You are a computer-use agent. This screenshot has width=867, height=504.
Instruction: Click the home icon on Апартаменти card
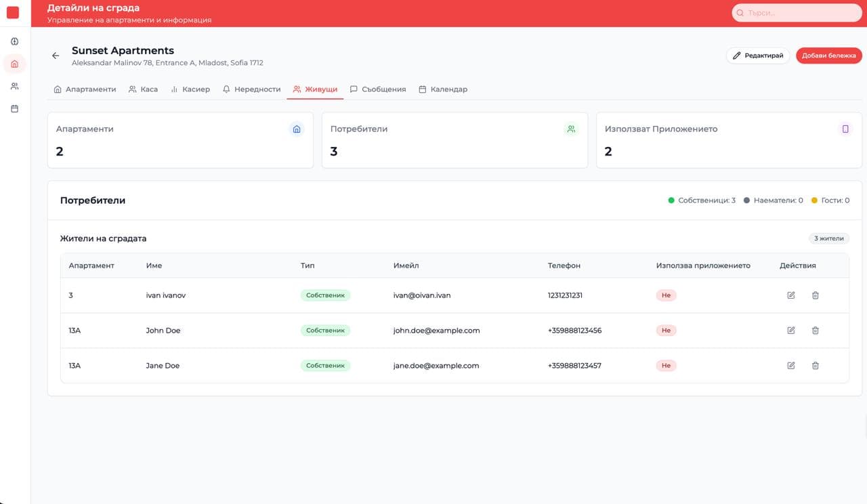[x=296, y=129]
